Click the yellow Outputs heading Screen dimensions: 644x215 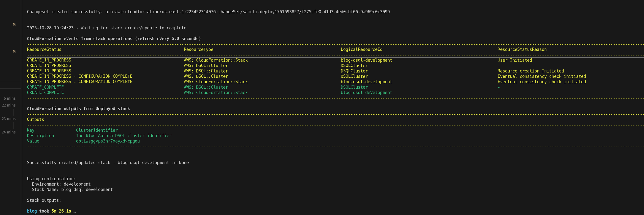(x=36, y=119)
